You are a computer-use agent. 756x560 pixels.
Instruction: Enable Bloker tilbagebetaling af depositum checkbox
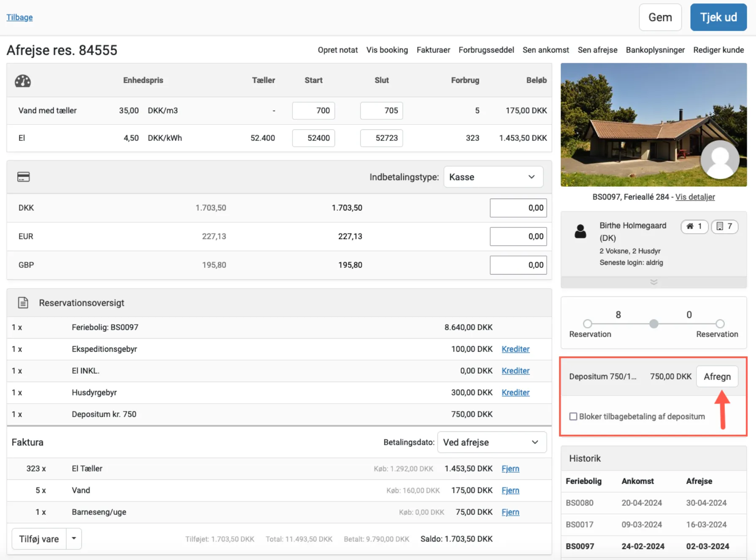click(x=573, y=417)
